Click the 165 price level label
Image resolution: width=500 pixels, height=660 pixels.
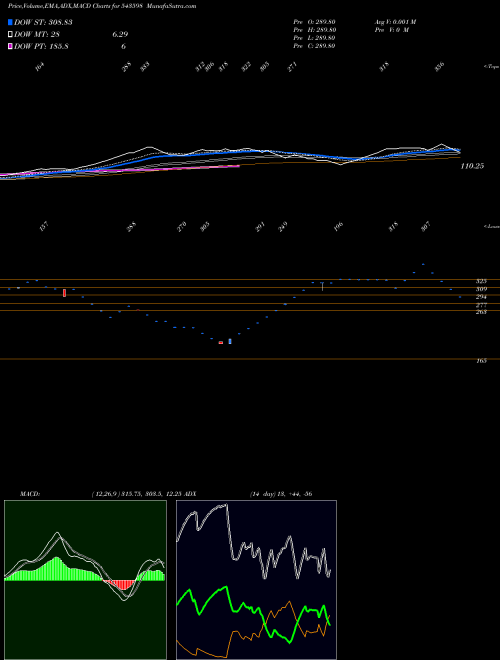(481, 361)
